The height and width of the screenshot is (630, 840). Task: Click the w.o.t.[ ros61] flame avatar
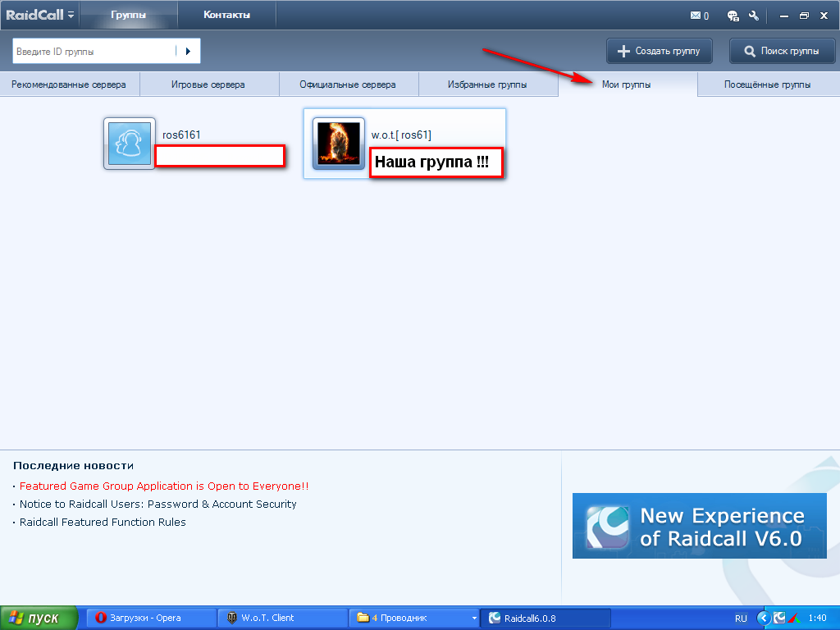(x=339, y=144)
